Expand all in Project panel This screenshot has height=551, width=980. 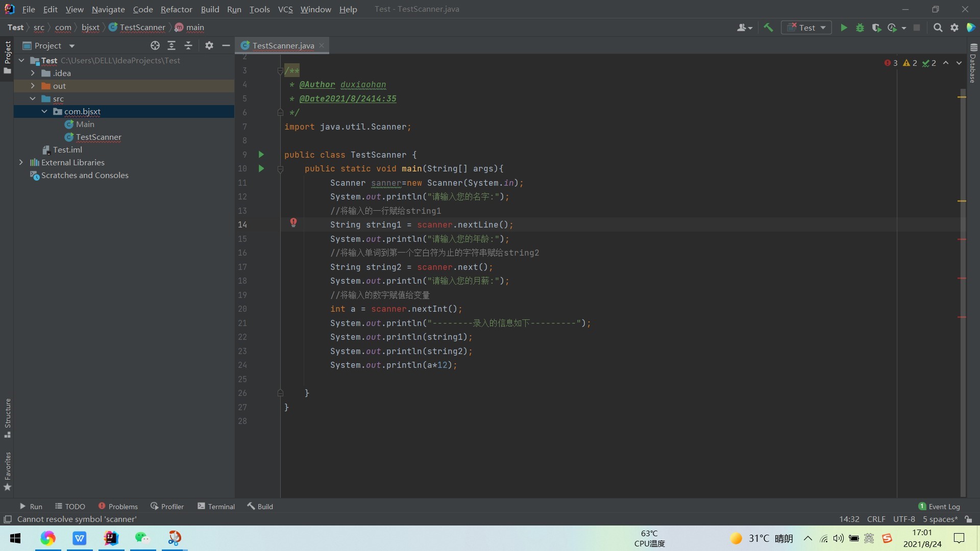[171, 45]
